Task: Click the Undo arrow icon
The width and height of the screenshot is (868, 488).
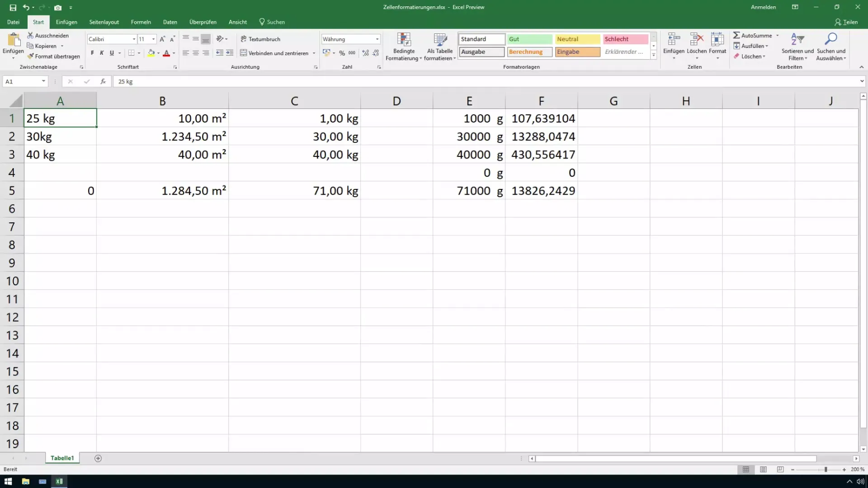Action: [26, 8]
